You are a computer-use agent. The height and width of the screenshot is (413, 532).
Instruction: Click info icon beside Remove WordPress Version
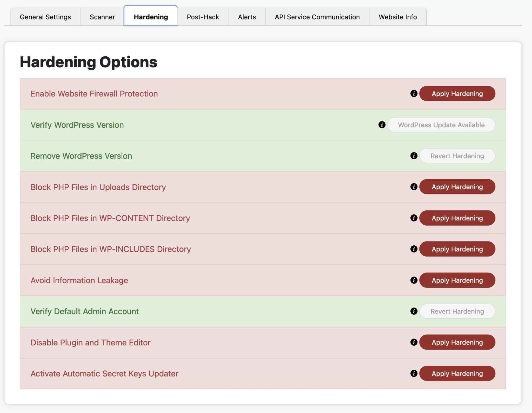click(414, 156)
